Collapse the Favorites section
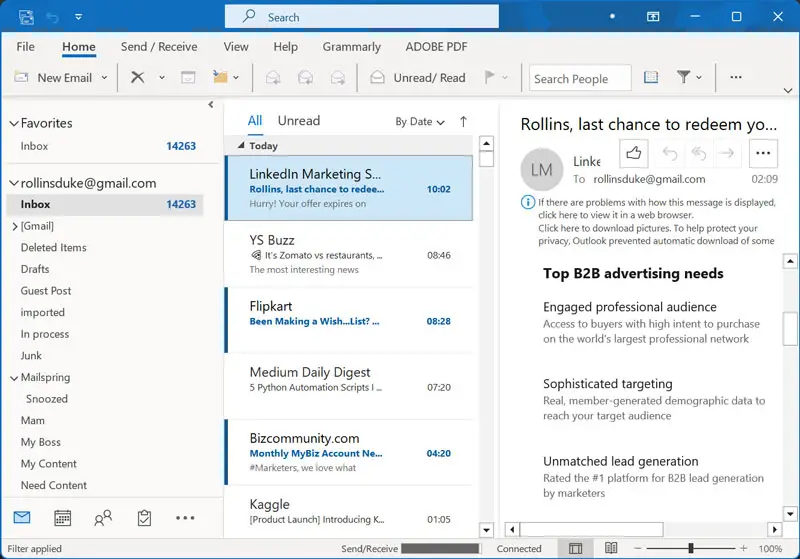The height and width of the screenshot is (559, 800). (x=14, y=124)
